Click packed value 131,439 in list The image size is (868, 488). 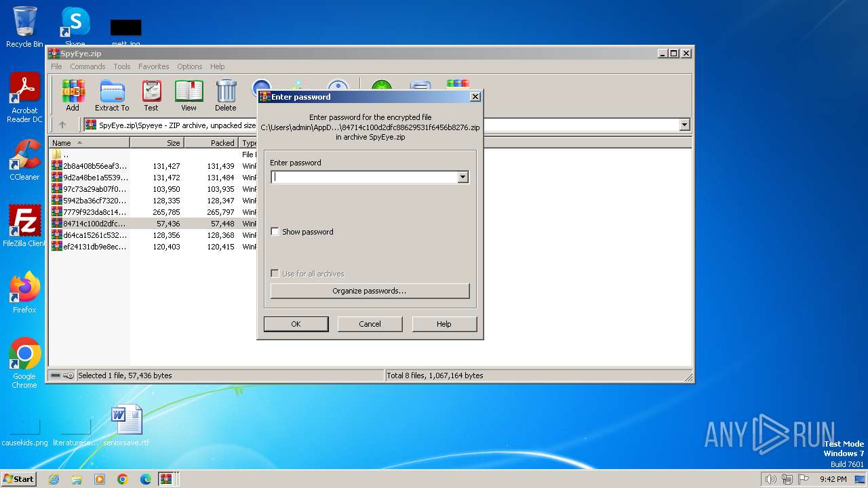(x=221, y=166)
